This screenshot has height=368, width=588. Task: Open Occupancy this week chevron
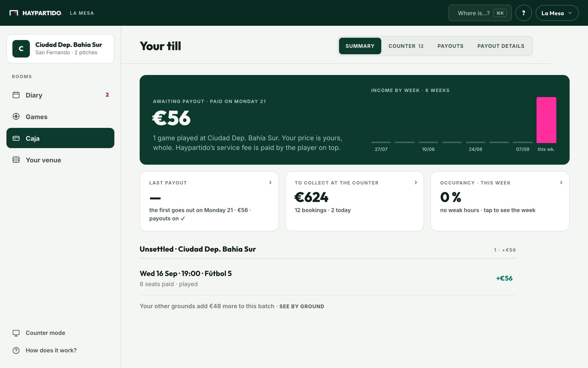coord(561,182)
